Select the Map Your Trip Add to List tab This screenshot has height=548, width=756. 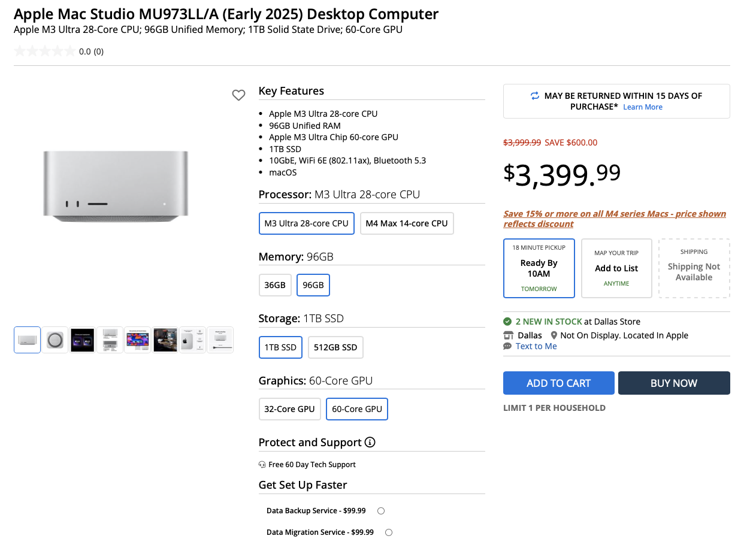[x=616, y=268]
